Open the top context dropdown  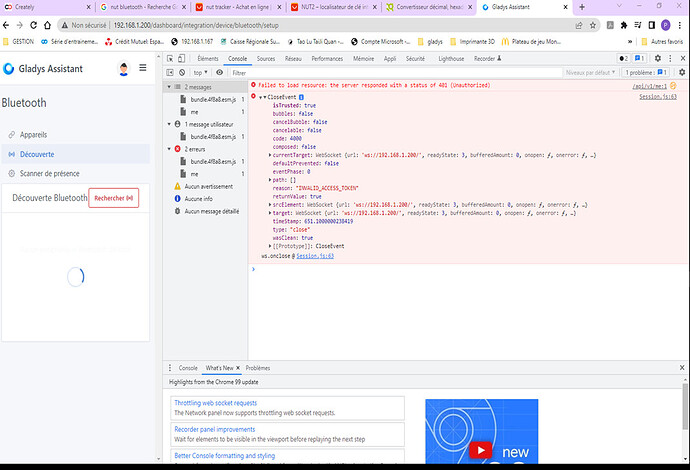point(200,73)
